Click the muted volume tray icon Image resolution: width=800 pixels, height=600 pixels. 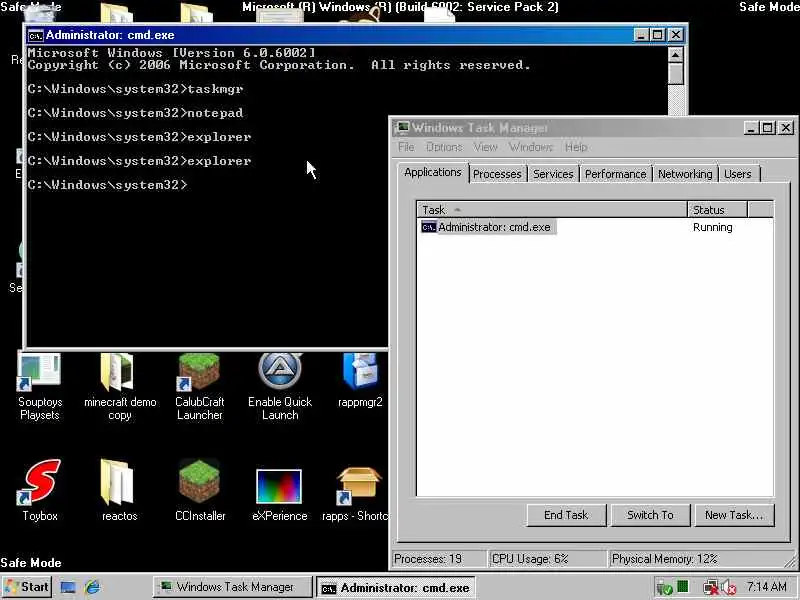coord(729,588)
